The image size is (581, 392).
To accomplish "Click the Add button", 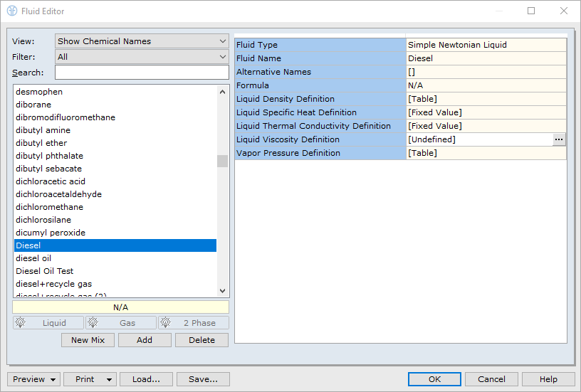I will tap(145, 340).
